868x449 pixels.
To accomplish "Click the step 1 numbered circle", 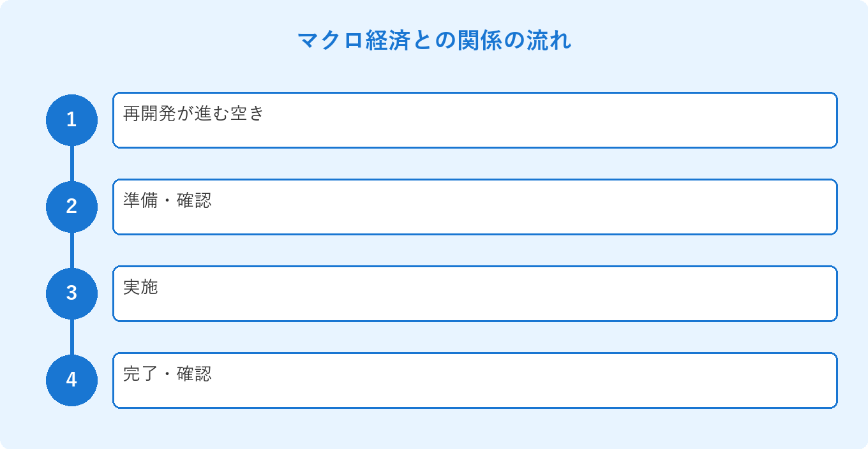I will click(x=71, y=120).
